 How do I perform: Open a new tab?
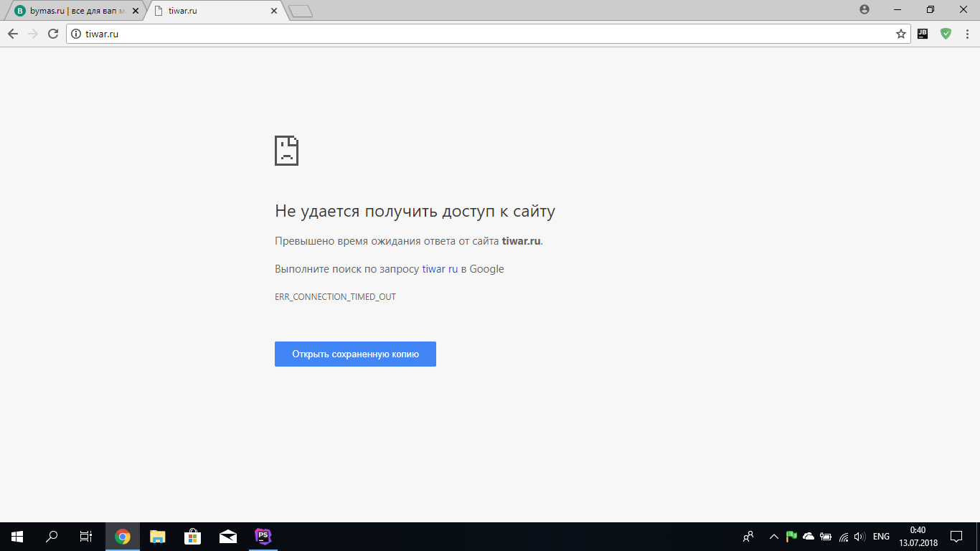pyautogui.click(x=300, y=11)
